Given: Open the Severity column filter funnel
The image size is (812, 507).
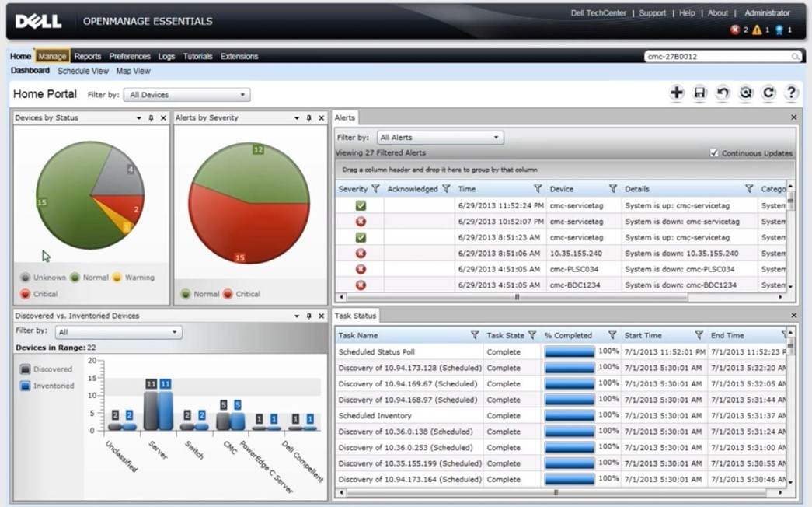Looking at the screenshot, I should [375, 189].
